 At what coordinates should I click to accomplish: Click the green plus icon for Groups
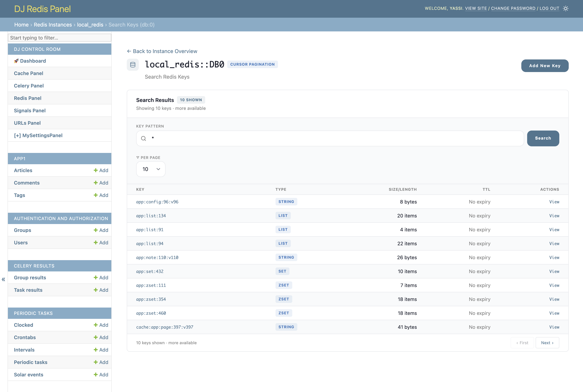tap(96, 230)
